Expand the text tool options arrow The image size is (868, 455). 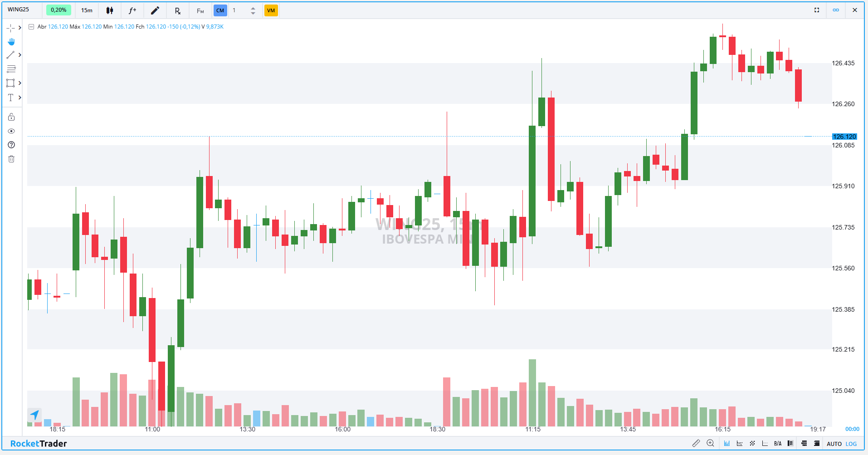(20, 98)
